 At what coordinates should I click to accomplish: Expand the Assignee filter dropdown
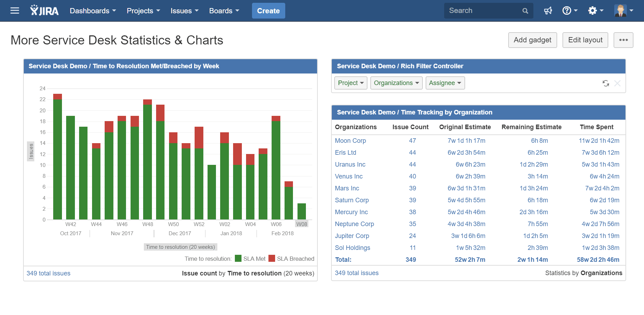[445, 83]
